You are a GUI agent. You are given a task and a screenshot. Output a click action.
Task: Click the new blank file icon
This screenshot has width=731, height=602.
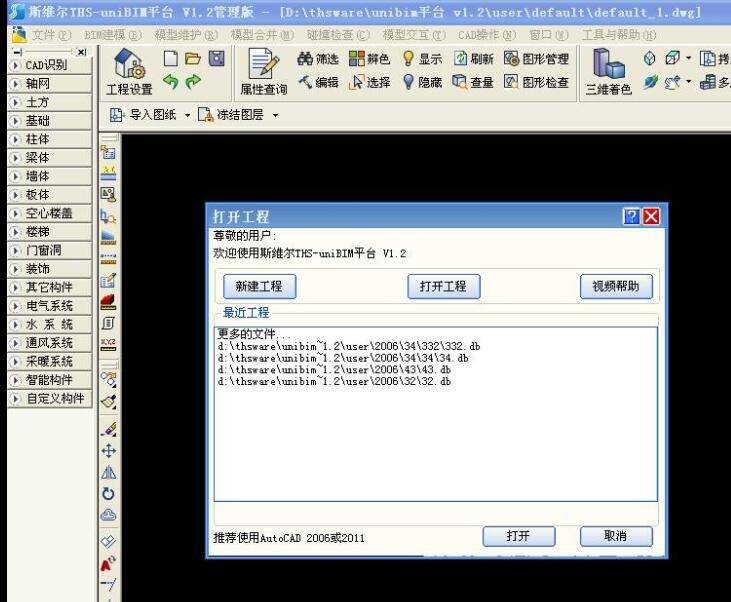pos(171,59)
